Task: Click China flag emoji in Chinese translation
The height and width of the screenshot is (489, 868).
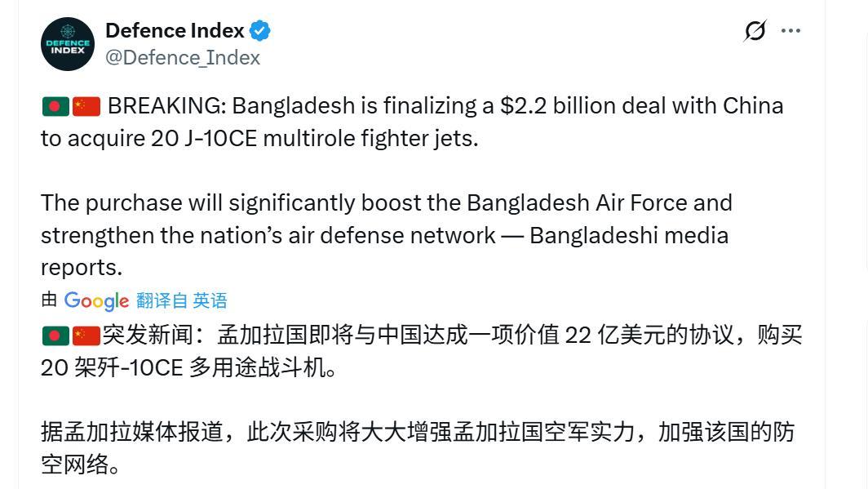Action: point(86,335)
